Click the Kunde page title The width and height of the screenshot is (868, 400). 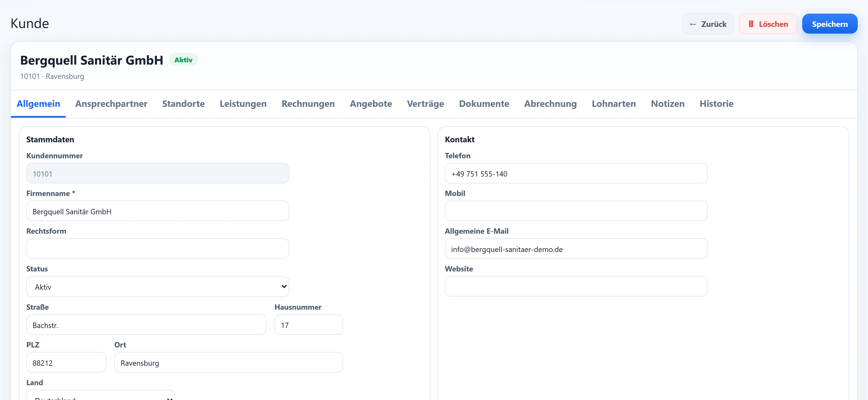pos(30,23)
